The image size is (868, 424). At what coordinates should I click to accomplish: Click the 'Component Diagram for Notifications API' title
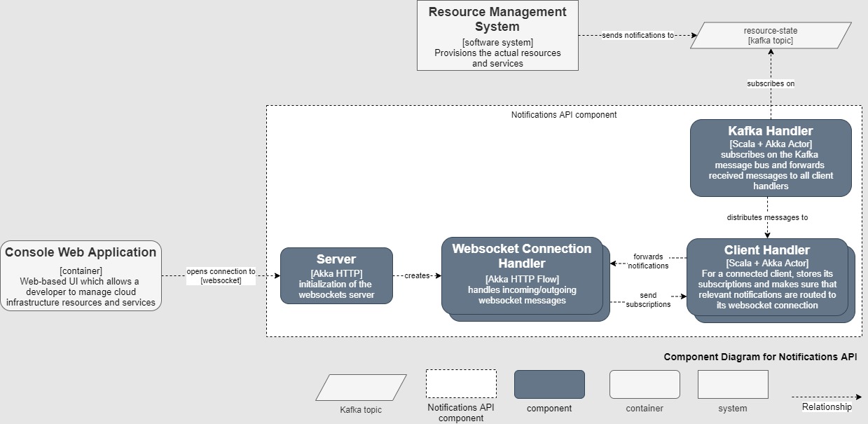click(760, 357)
